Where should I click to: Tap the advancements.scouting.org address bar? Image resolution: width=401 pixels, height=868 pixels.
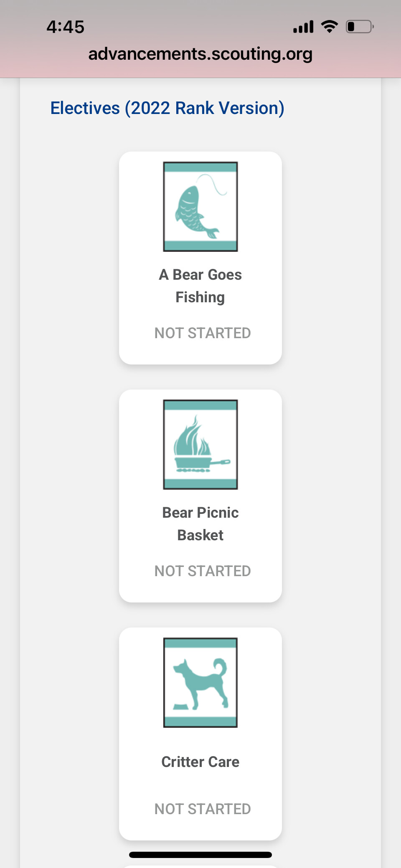[x=200, y=54]
